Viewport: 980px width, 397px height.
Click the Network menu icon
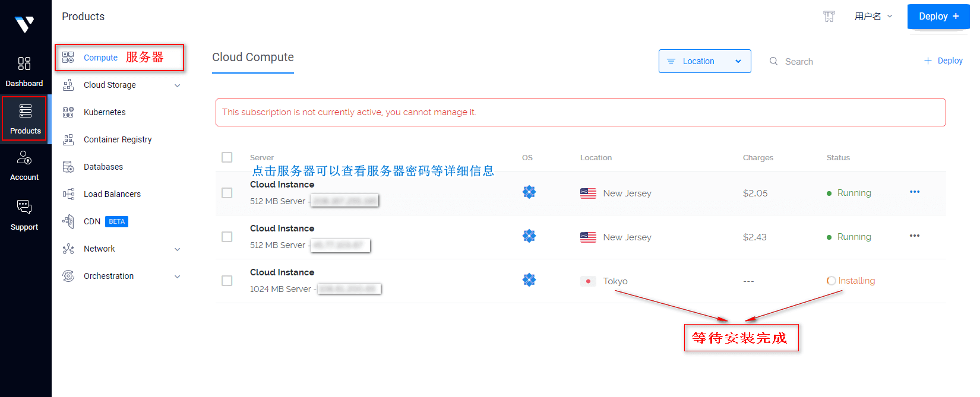pyautogui.click(x=68, y=249)
